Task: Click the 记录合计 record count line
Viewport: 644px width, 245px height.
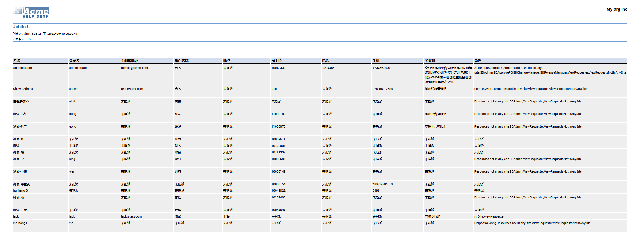Action: pyautogui.click(x=21, y=39)
